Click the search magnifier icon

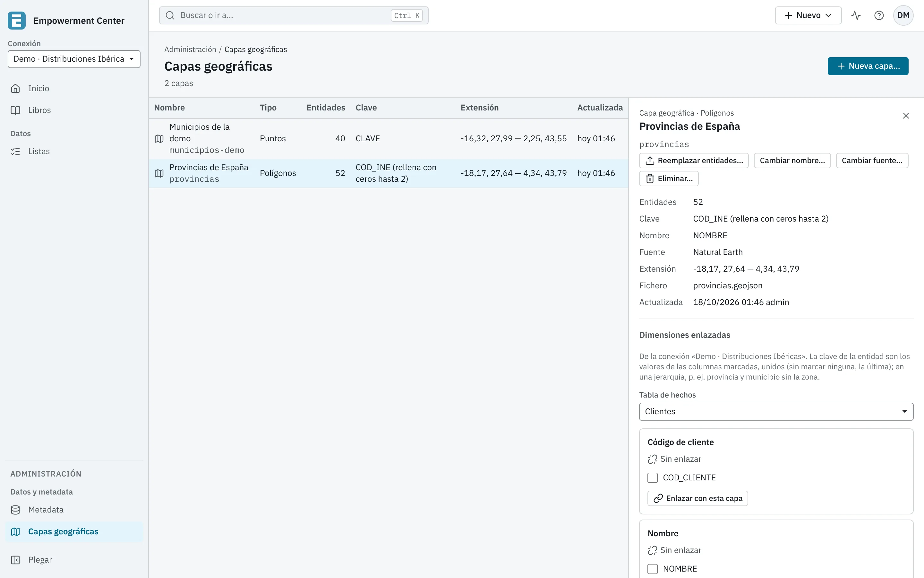tap(170, 15)
